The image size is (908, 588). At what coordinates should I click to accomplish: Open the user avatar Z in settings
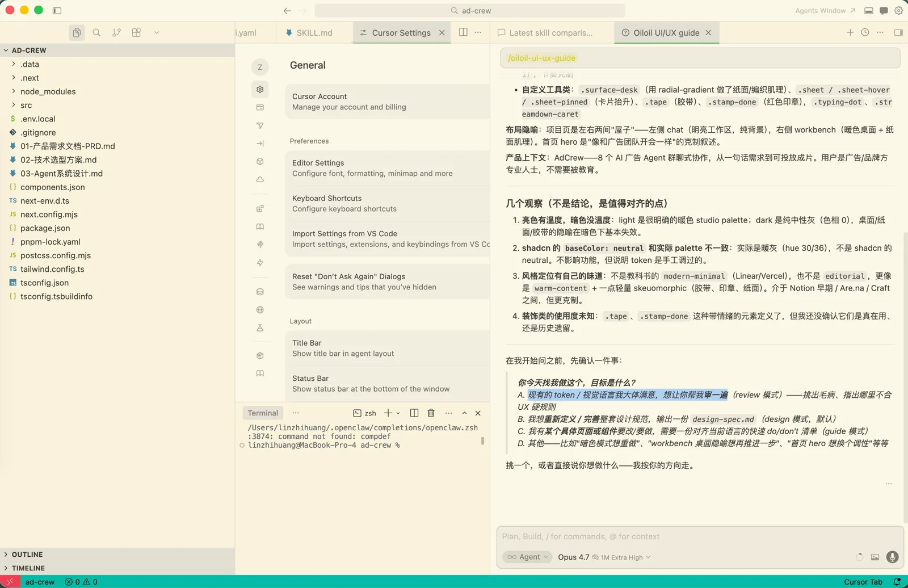coord(260,67)
